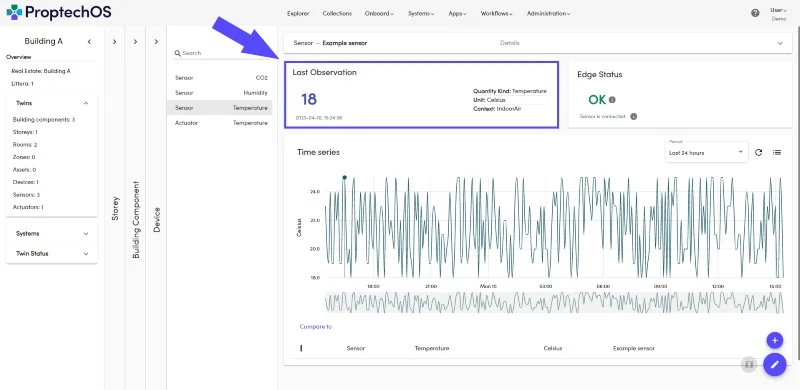The width and height of the screenshot is (800, 390).
Task: Expand the Building Component column
Action: (x=135, y=41)
